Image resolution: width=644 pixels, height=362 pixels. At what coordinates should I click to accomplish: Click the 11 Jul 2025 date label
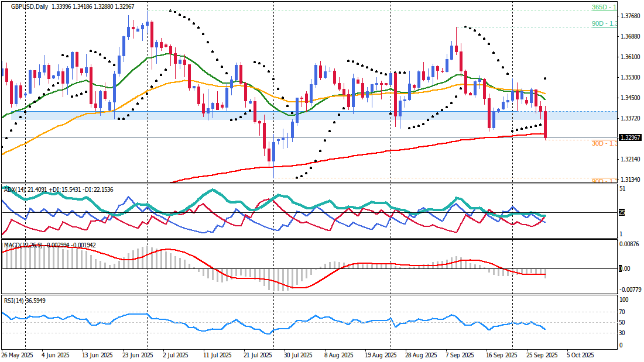(x=218, y=355)
